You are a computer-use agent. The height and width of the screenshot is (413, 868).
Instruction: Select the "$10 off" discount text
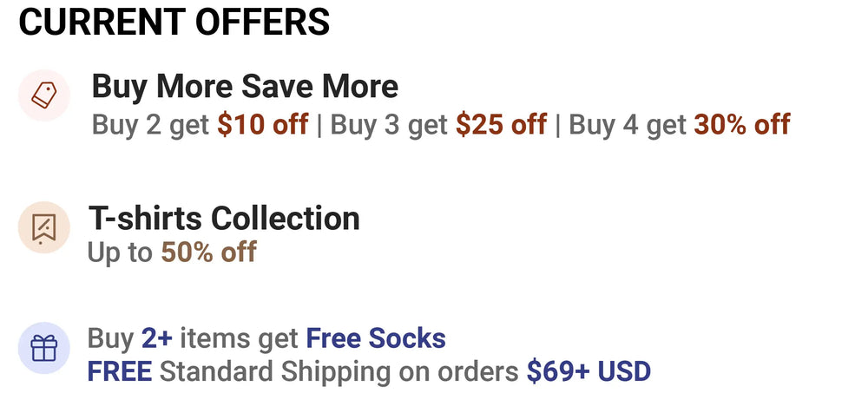[x=262, y=125]
